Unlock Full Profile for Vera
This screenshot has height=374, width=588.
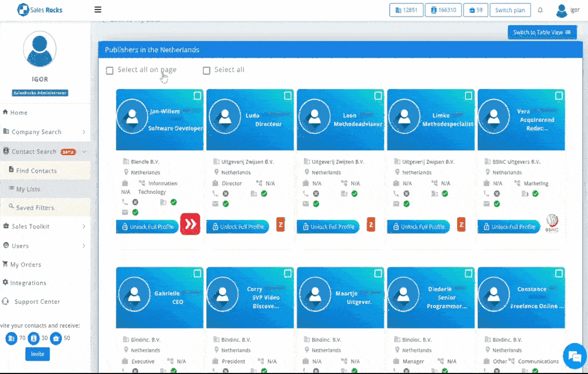point(508,227)
